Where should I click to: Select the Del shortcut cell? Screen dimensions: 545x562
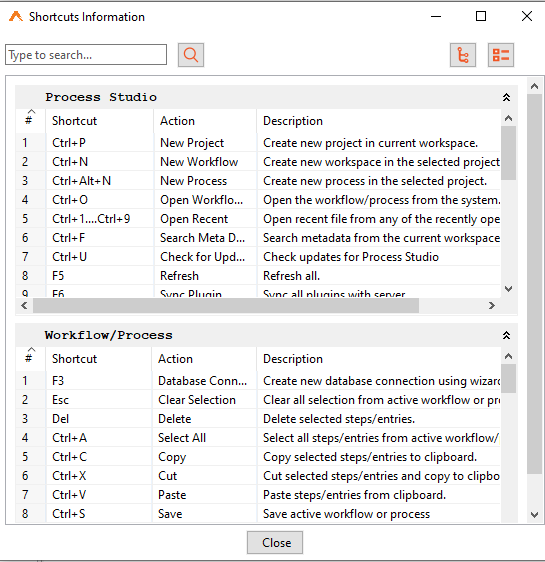point(99,419)
